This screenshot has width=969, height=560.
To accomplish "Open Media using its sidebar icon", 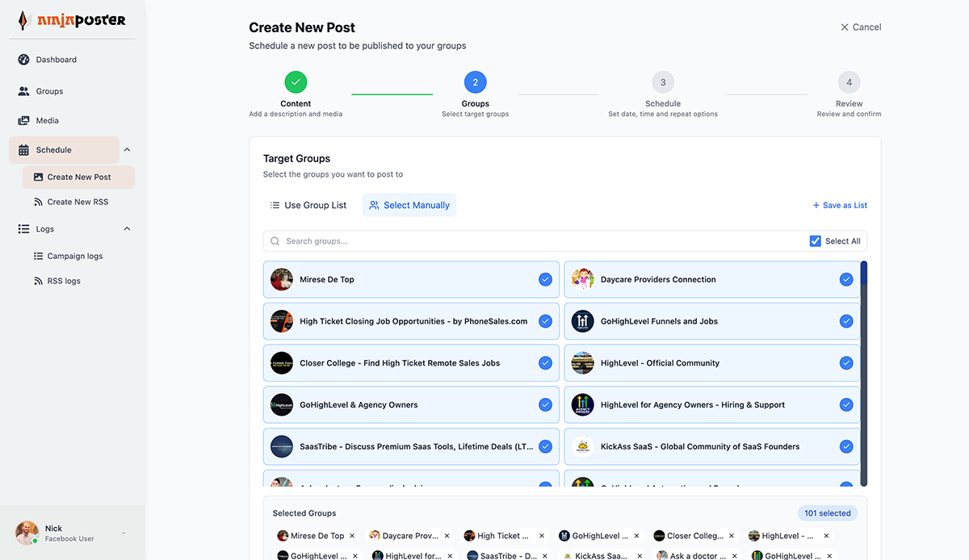I will (x=23, y=120).
